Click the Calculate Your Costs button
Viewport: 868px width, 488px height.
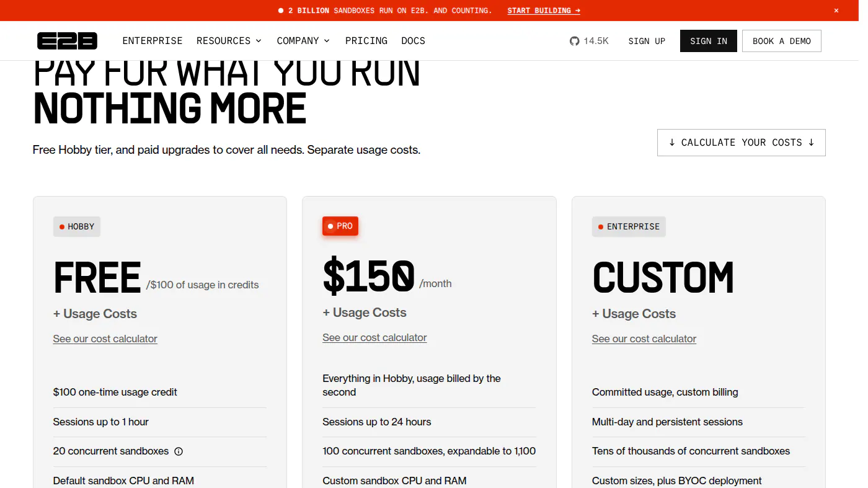click(x=742, y=143)
